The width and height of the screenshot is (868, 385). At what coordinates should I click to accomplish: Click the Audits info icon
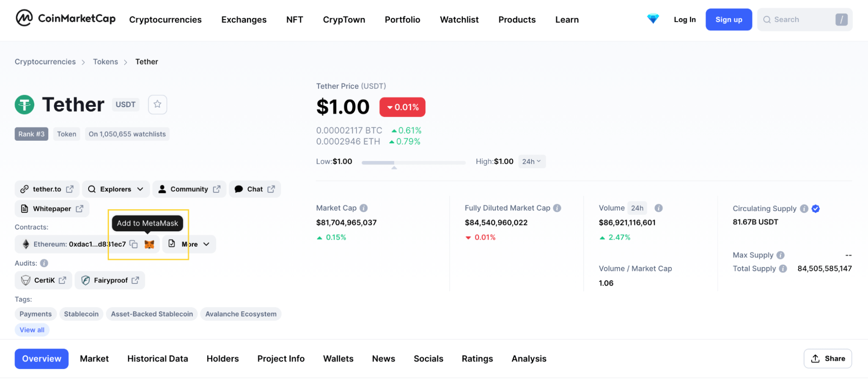pyautogui.click(x=44, y=263)
